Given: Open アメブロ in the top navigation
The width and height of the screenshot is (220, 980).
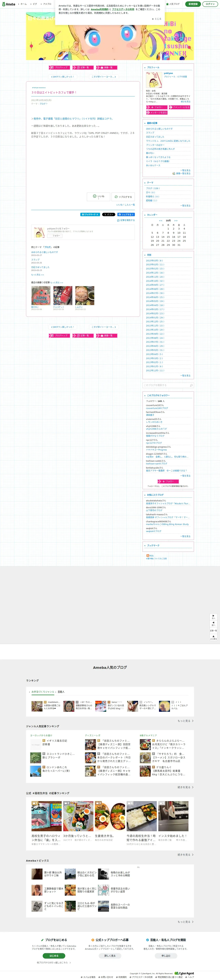Looking at the screenshot, I should (x=47, y=4).
